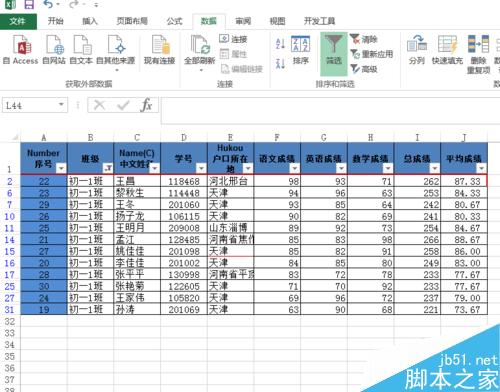Screen dimensions: 500x392
Task: Open Hukou column filter dropdown
Action: (x=248, y=168)
